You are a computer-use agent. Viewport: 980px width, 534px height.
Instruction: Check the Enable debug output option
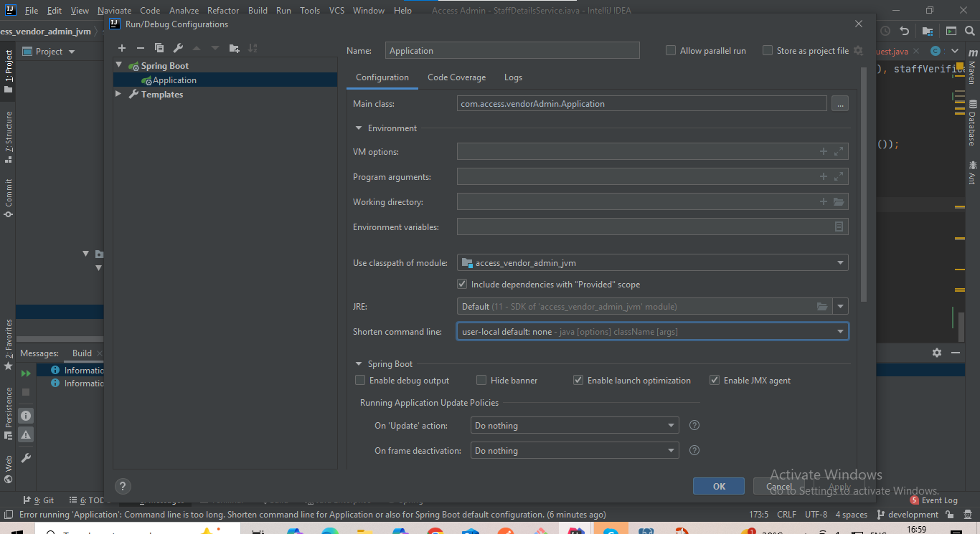(361, 381)
